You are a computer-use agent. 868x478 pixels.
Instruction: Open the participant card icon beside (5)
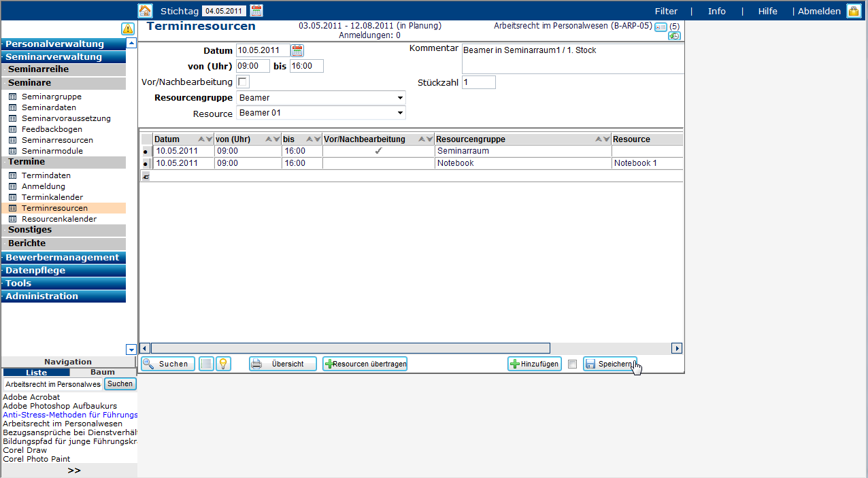click(x=661, y=27)
